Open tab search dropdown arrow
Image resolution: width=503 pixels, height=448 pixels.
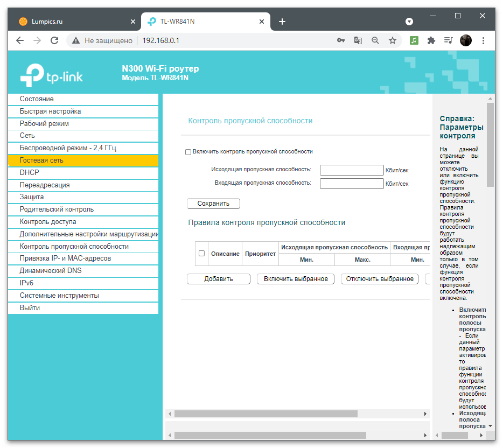(x=409, y=22)
